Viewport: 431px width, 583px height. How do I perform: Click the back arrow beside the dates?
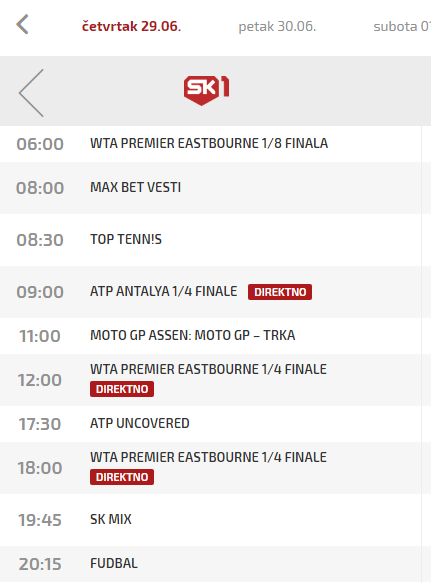click(22, 25)
